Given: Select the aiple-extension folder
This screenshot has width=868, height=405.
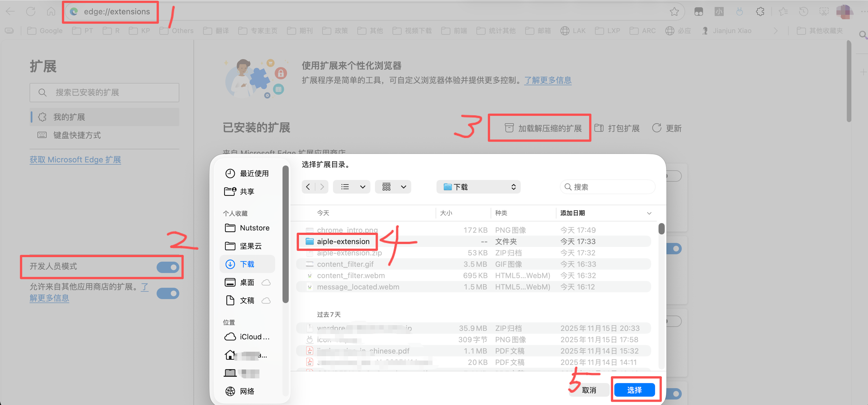Looking at the screenshot, I should (x=343, y=241).
